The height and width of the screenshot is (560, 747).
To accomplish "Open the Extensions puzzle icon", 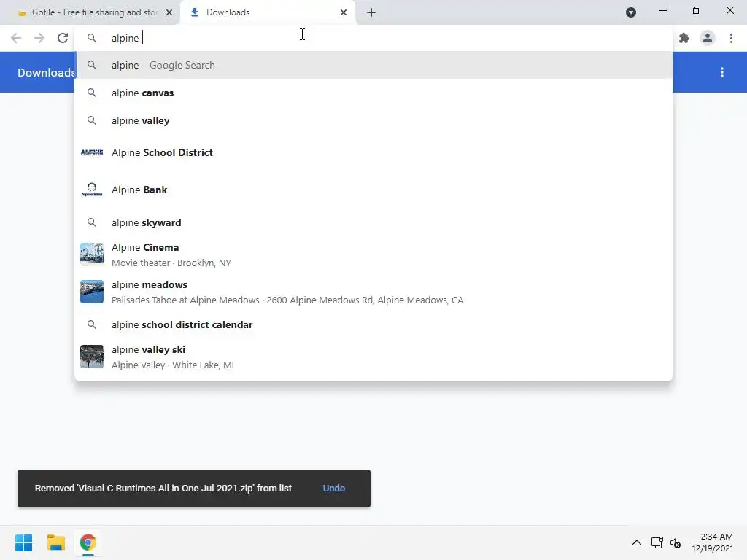I will (684, 38).
